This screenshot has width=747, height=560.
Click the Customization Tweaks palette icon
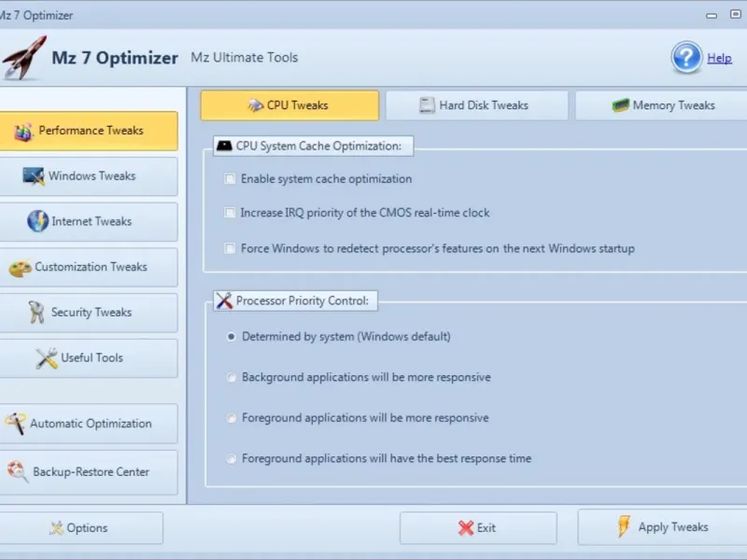(20, 268)
